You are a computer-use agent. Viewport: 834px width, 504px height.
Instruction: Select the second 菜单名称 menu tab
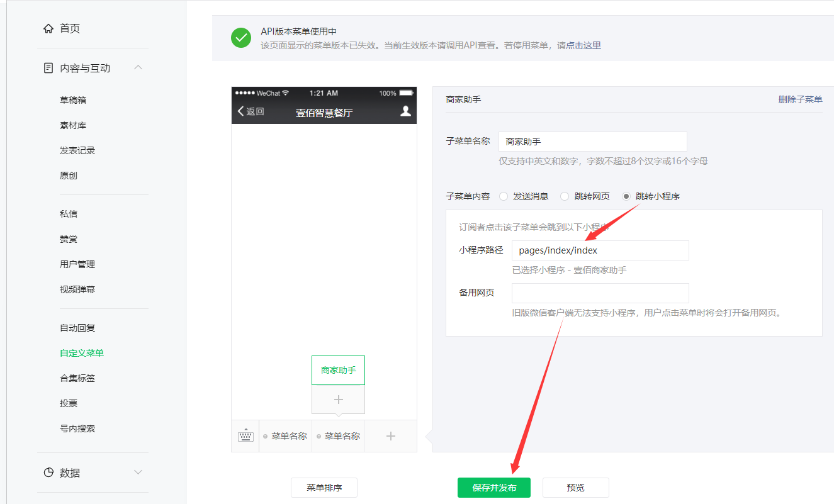point(338,436)
